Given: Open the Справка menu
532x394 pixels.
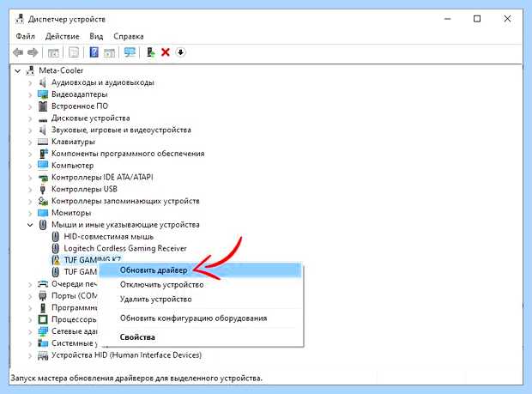Looking at the screenshot, I should 129,36.
